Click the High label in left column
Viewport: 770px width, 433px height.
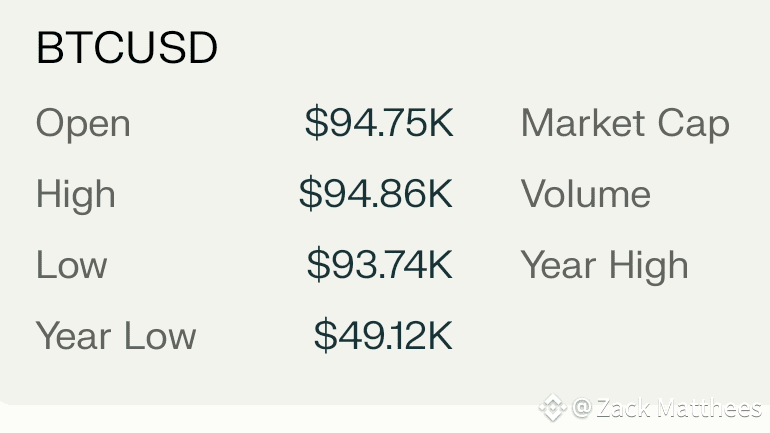click(75, 194)
